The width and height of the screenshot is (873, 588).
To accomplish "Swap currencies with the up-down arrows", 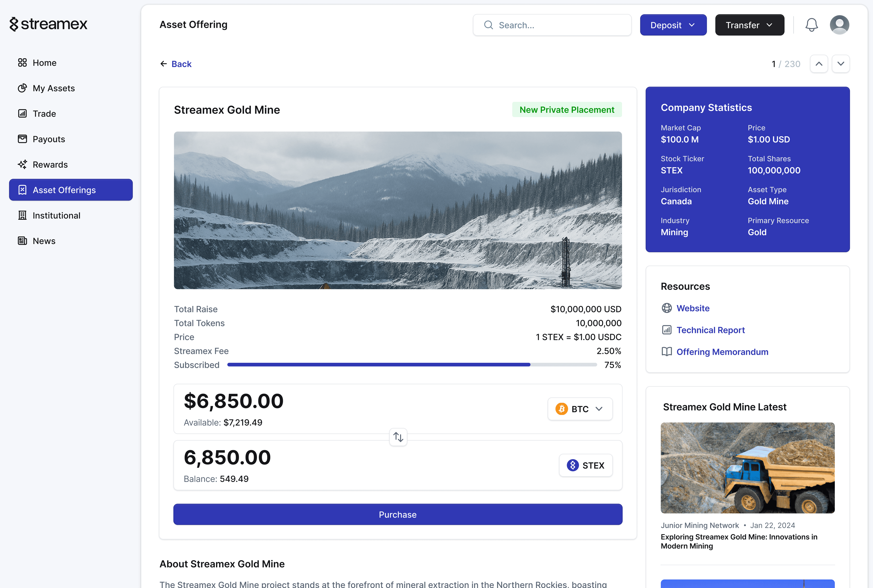I will pyautogui.click(x=398, y=437).
